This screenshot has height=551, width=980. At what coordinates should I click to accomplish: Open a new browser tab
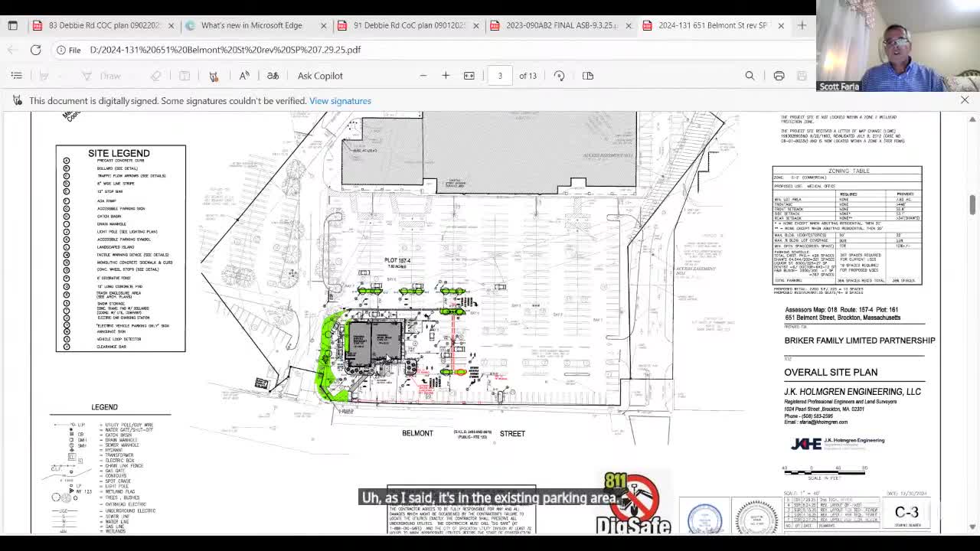(802, 25)
